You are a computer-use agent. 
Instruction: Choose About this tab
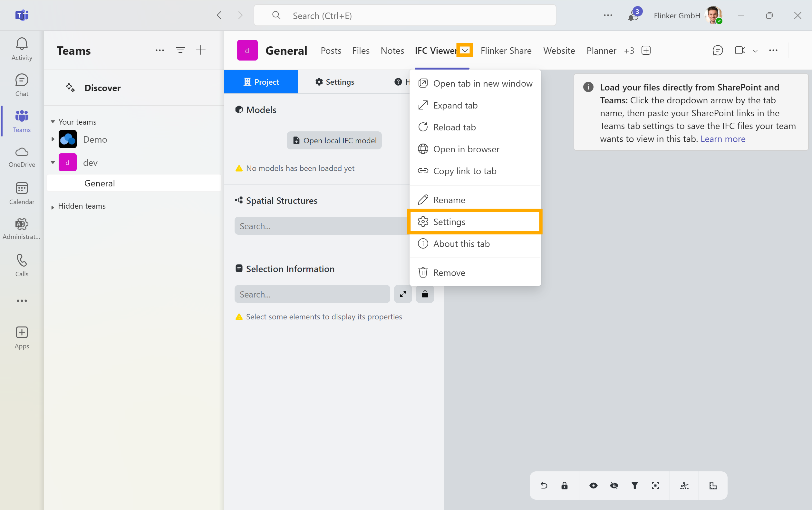tap(475, 243)
